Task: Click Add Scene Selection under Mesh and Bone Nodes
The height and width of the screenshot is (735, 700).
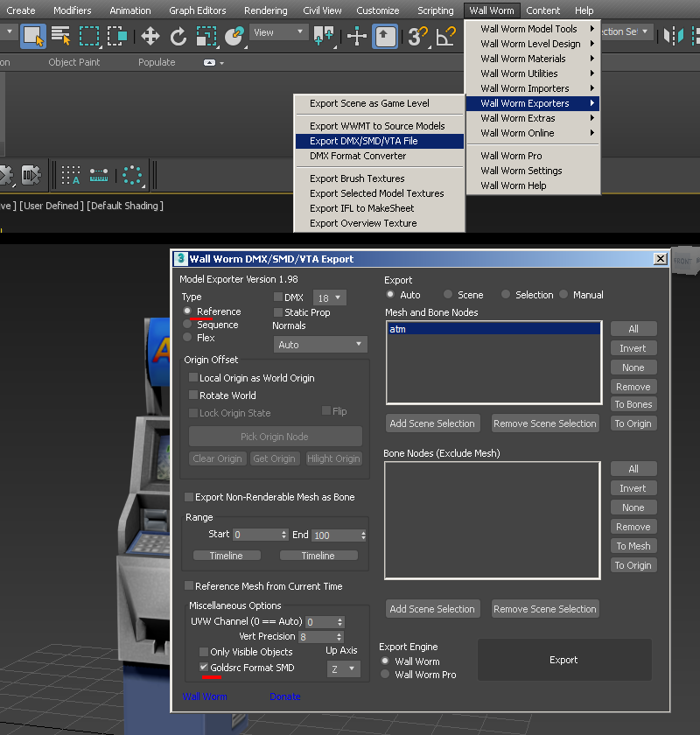Action: click(x=432, y=423)
